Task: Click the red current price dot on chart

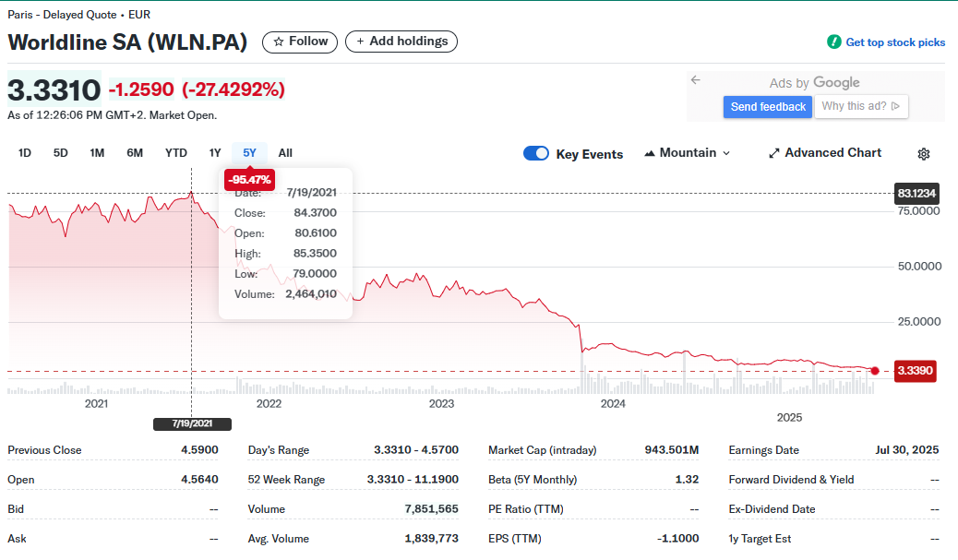Action: 875,371
